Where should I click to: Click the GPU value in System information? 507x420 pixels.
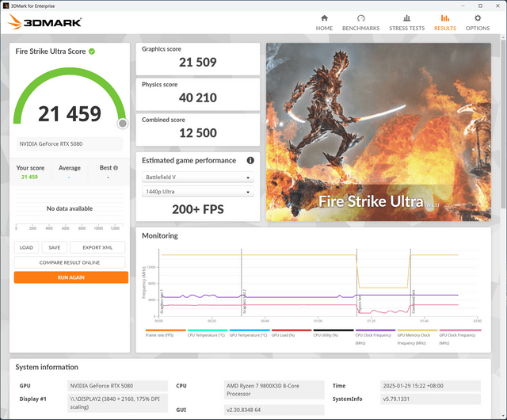tap(117, 386)
